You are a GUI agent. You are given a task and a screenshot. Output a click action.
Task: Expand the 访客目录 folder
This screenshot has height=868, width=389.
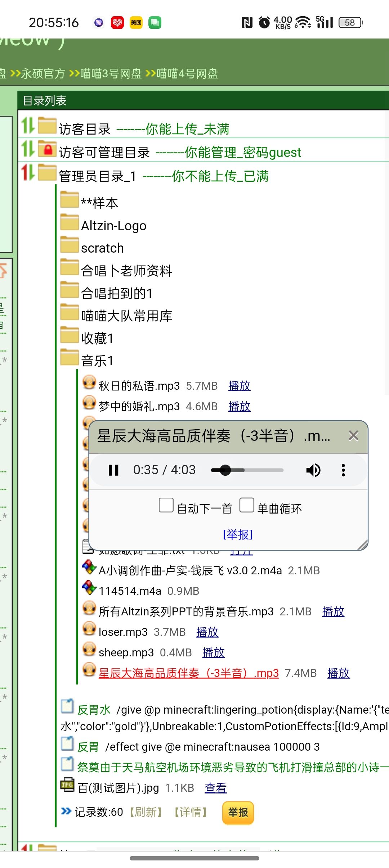tap(84, 128)
